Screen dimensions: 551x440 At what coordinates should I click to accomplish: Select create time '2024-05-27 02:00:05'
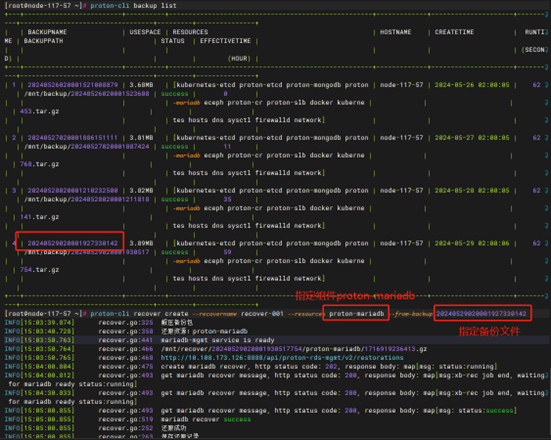(472, 137)
